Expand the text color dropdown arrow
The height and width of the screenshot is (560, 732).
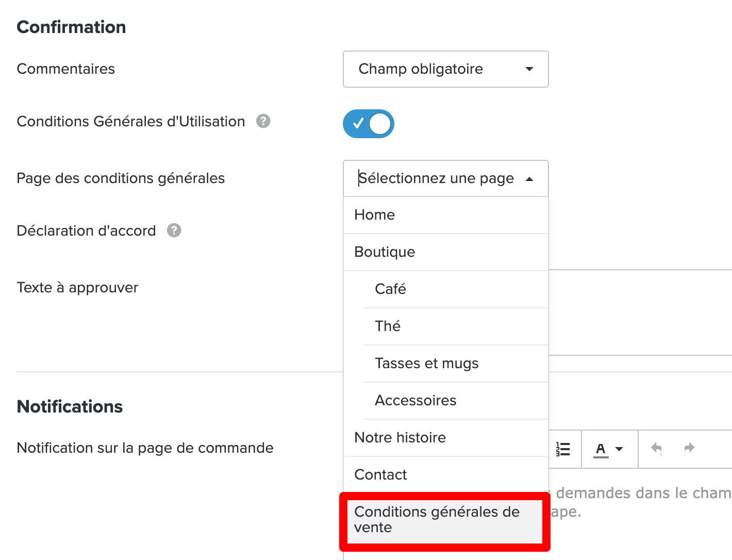619,449
